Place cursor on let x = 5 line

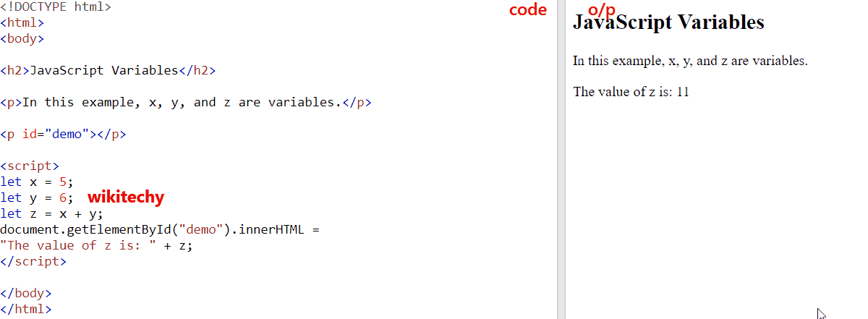coord(37,182)
